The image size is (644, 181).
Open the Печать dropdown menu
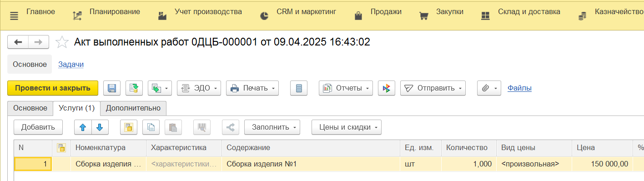(x=252, y=88)
